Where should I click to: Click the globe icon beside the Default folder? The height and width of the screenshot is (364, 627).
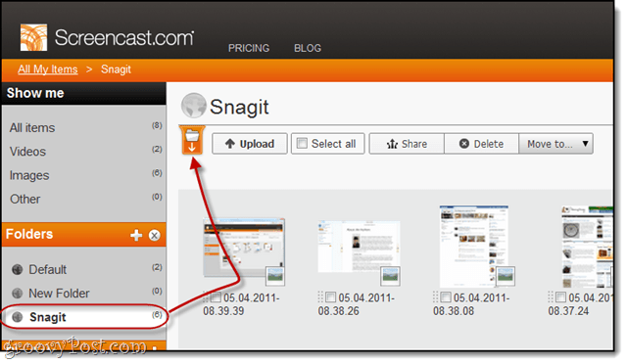(x=18, y=270)
